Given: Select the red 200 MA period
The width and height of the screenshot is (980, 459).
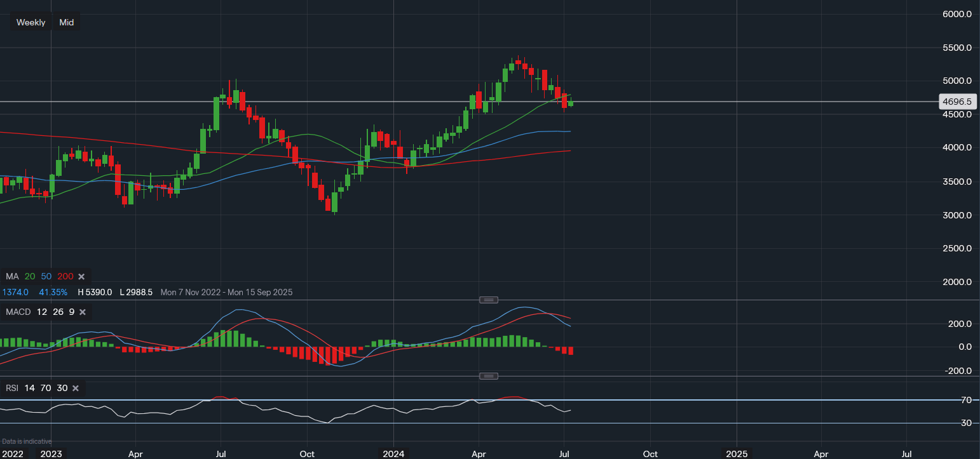Looking at the screenshot, I should (65, 277).
